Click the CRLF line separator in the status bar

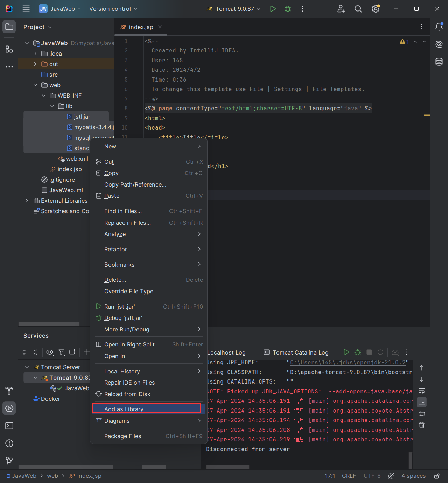[x=349, y=476]
